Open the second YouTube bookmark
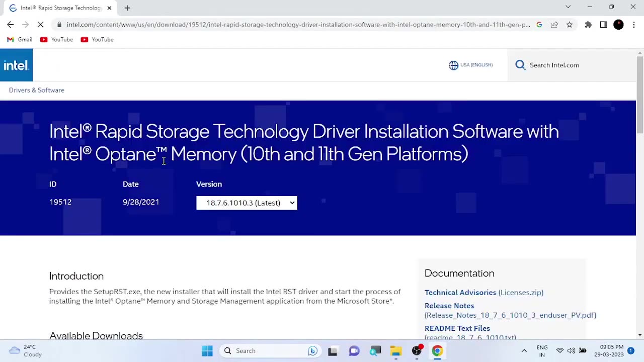Image resolution: width=644 pixels, height=362 pixels. [x=97, y=40]
